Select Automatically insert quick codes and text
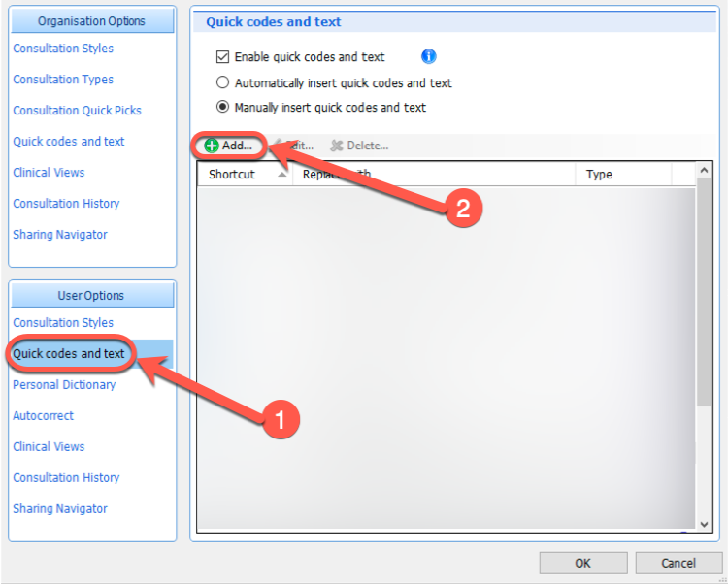 point(223,82)
